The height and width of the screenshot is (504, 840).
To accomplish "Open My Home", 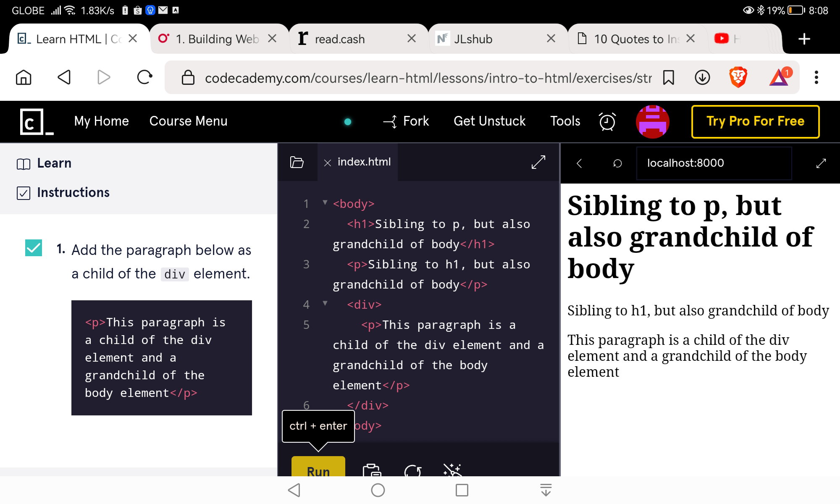I will [x=101, y=121].
